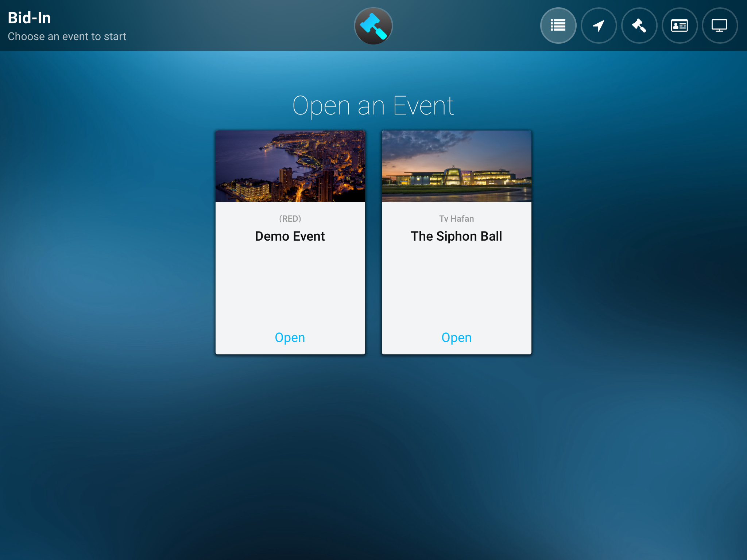
Task: Open the Demo Event
Action: (x=290, y=338)
